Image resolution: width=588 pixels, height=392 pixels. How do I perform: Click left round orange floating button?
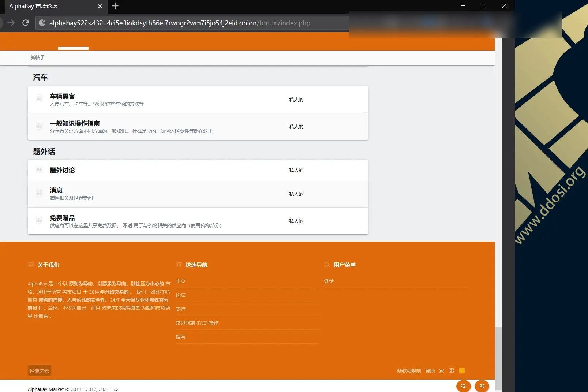463,386
